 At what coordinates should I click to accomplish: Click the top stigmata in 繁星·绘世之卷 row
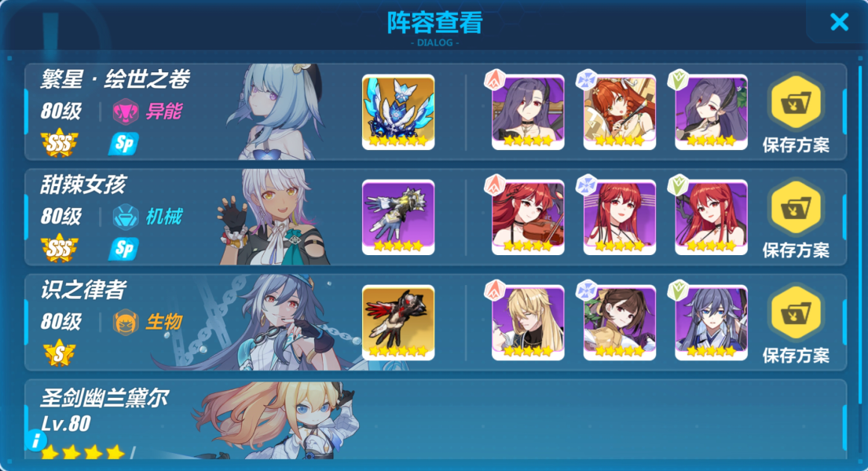click(528, 112)
